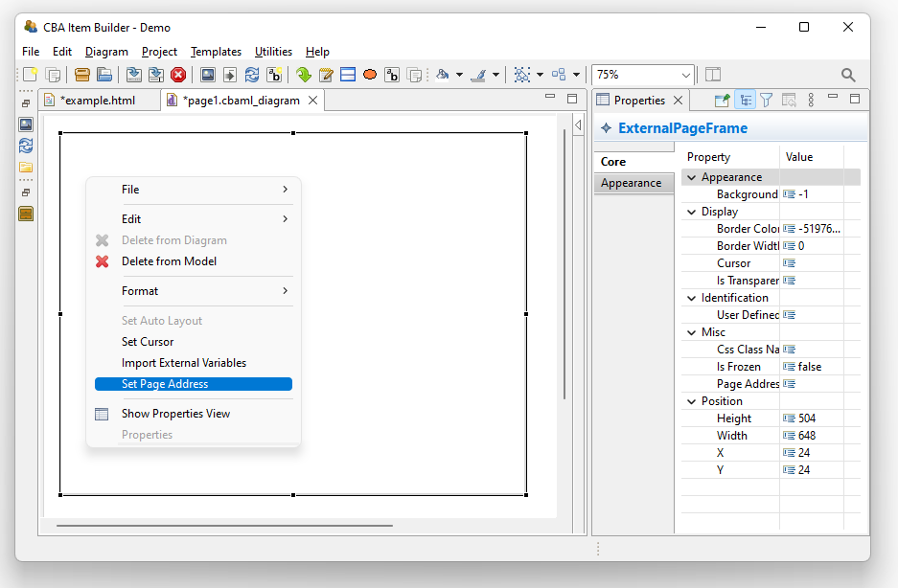Click the filter funnel icon in Properties
898x588 pixels.
766,100
